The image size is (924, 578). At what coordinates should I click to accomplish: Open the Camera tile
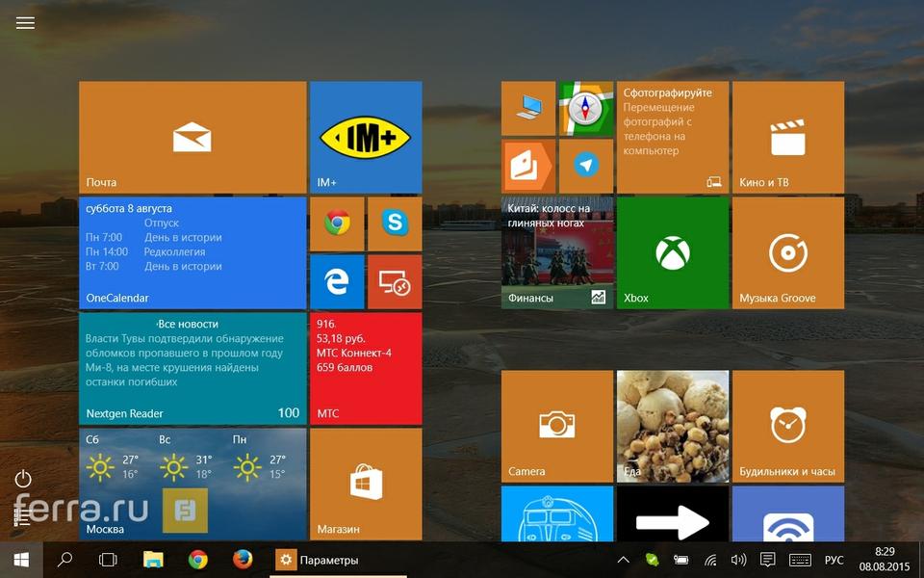click(x=557, y=426)
